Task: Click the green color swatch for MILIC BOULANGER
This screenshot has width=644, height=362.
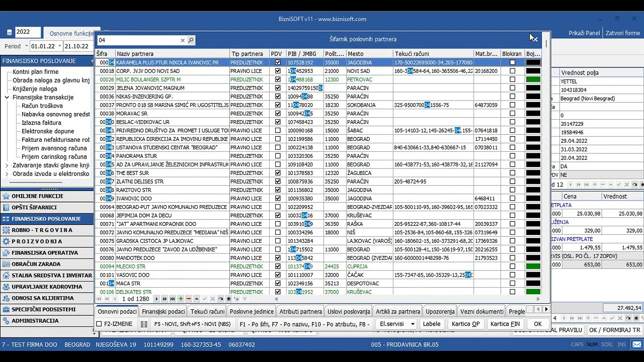Action: (x=533, y=79)
